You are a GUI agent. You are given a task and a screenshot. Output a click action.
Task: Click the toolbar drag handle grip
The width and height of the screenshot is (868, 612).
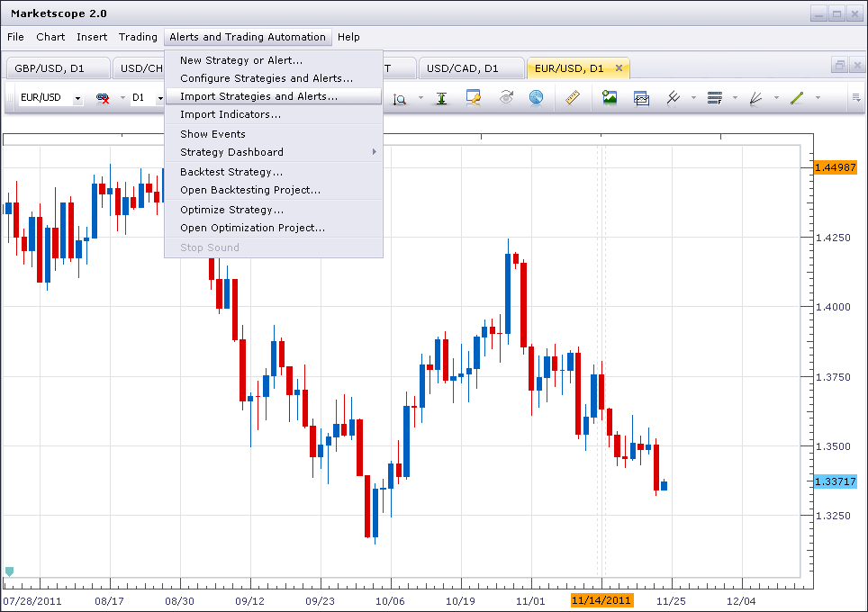pos(9,98)
